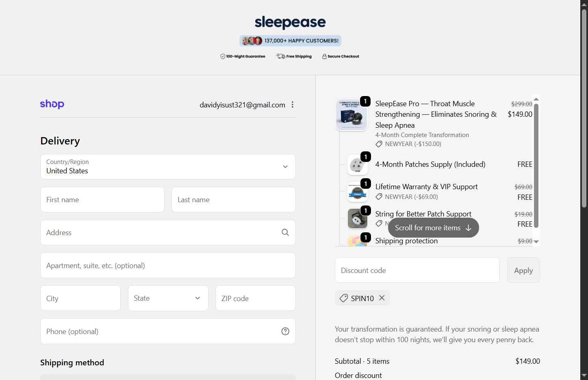Viewport: 588px width, 380px height.
Task: Click the phone field help question icon
Action: click(285, 331)
